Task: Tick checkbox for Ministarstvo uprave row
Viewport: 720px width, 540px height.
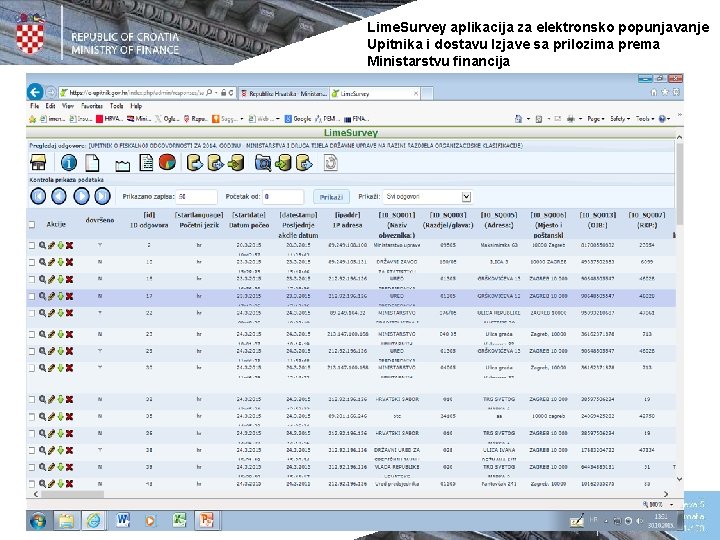Action: [32, 246]
